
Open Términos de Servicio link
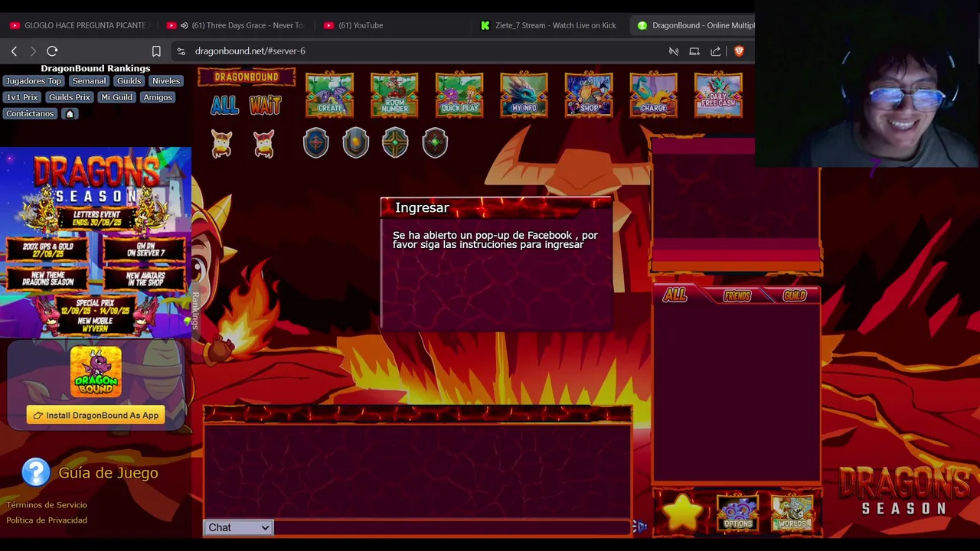[47, 505]
